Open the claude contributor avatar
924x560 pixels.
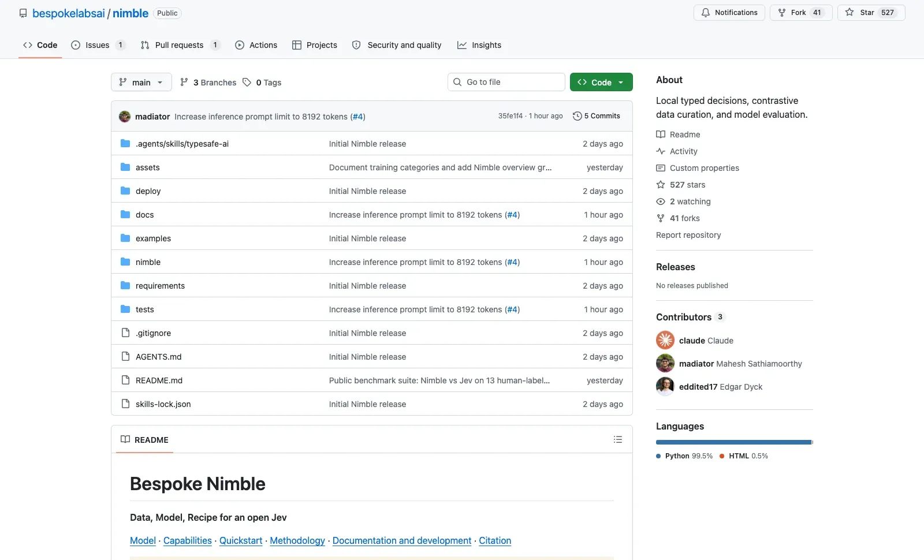pos(665,340)
